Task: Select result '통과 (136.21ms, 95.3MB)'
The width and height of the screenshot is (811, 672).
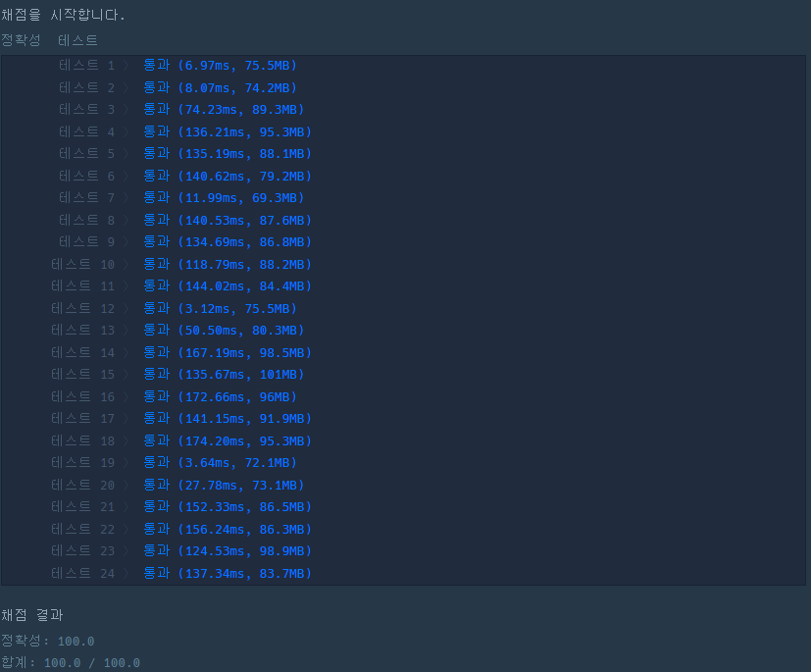Action: (228, 131)
